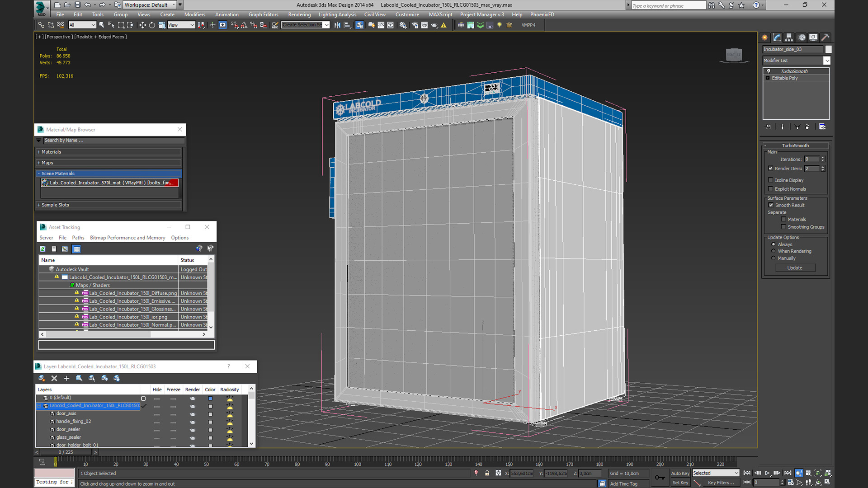Click the Select and Link tool icon
The image size is (868, 488).
click(x=41, y=25)
